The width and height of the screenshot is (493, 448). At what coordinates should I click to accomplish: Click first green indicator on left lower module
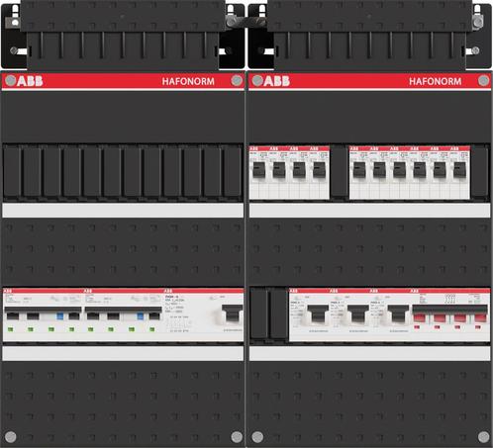click(10, 329)
